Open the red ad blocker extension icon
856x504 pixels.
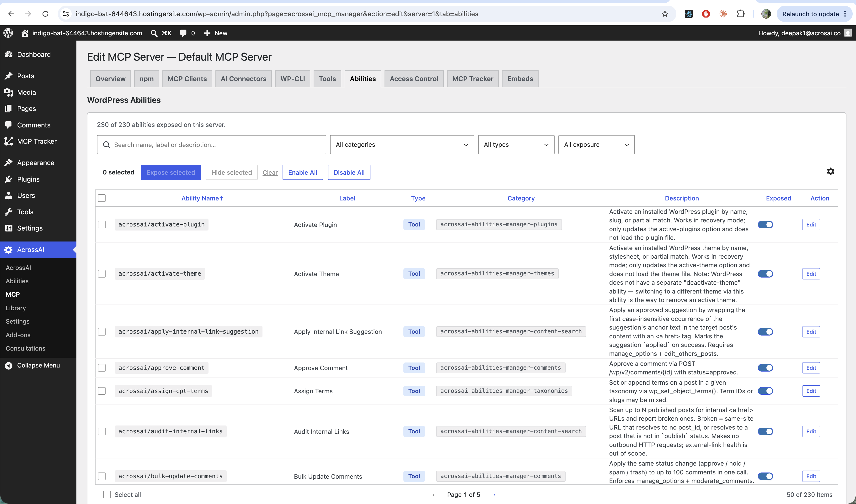[x=706, y=14]
